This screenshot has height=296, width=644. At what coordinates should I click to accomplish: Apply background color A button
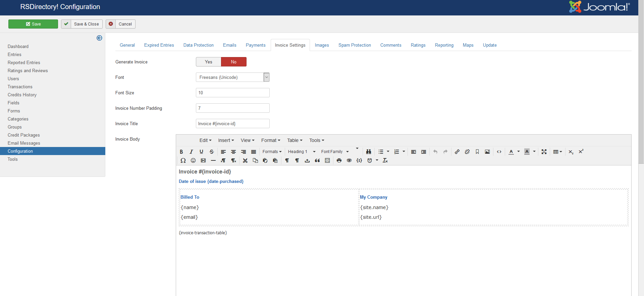(x=527, y=152)
